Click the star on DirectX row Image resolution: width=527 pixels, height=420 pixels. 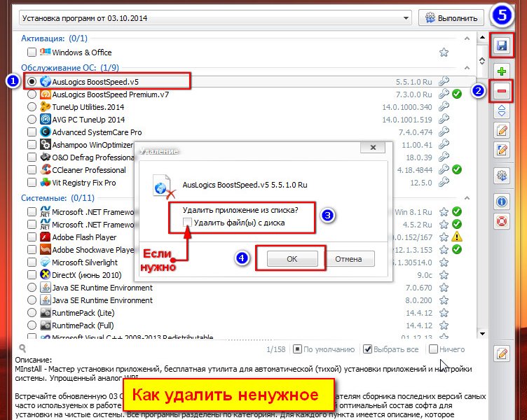tap(444, 275)
